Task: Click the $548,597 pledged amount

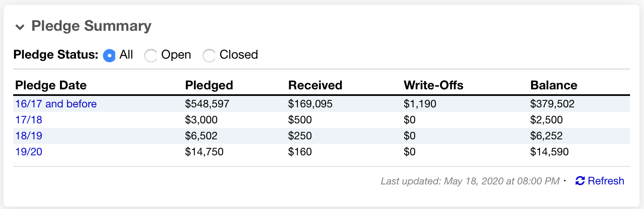Action: (207, 104)
